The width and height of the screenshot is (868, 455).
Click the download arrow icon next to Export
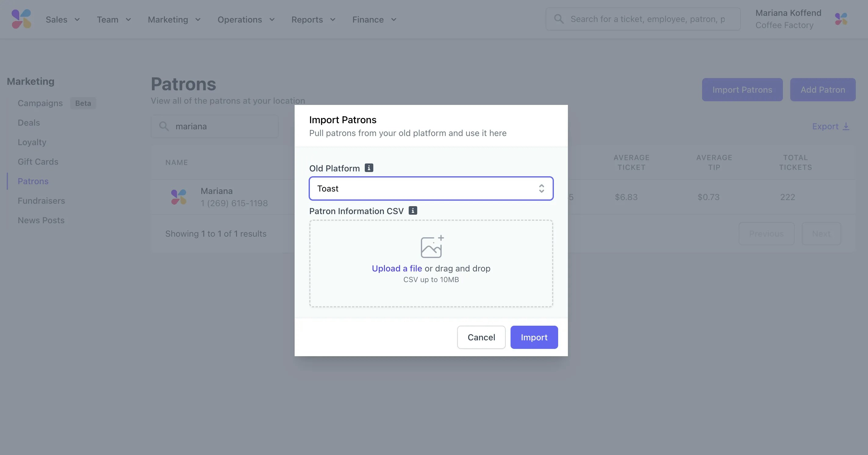pyautogui.click(x=846, y=126)
